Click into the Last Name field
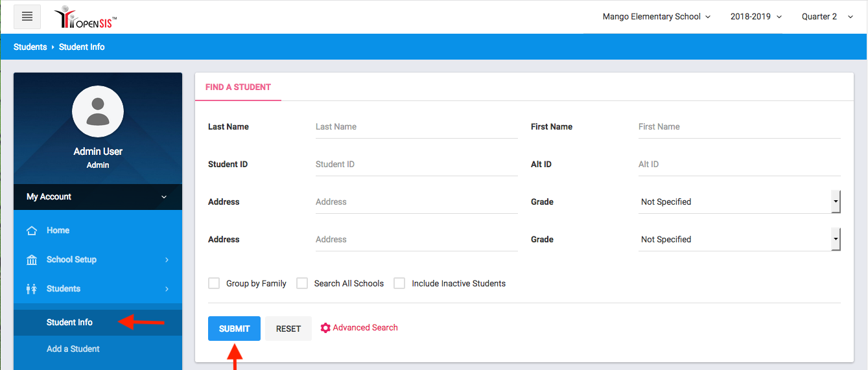This screenshot has height=370, width=868. pyautogui.click(x=416, y=127)
